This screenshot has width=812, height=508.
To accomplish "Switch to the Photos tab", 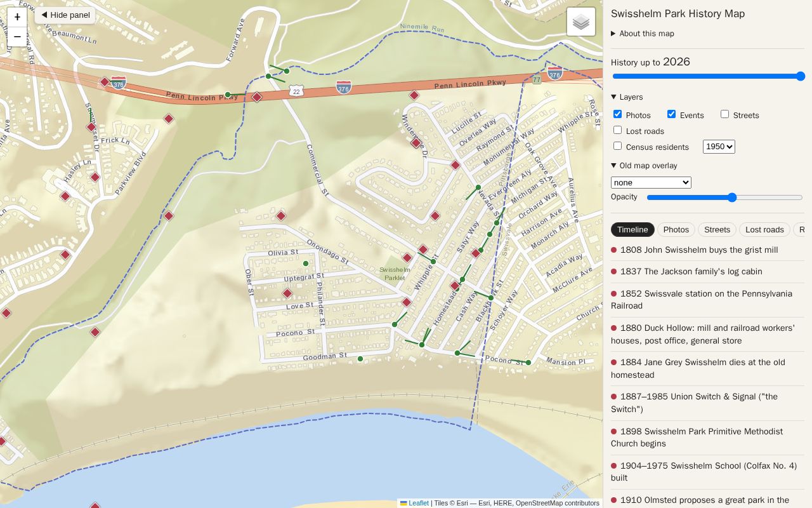I will click(676, 230).
